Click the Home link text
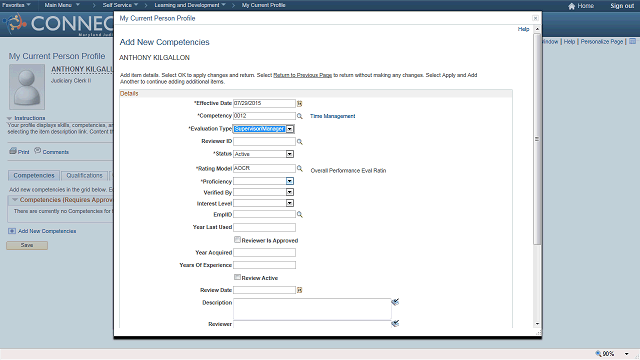640x360 pixels. point(585,6)
